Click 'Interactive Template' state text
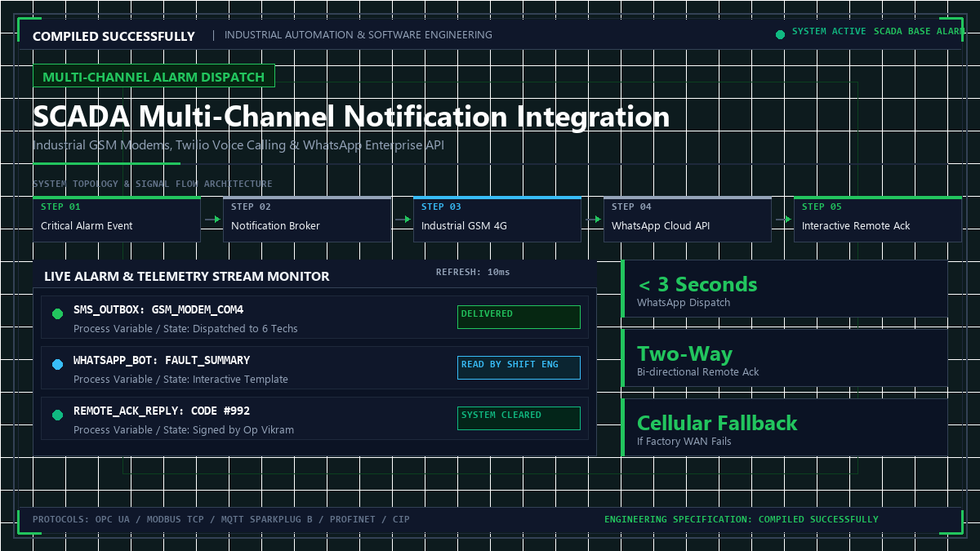 click(239, 379)
